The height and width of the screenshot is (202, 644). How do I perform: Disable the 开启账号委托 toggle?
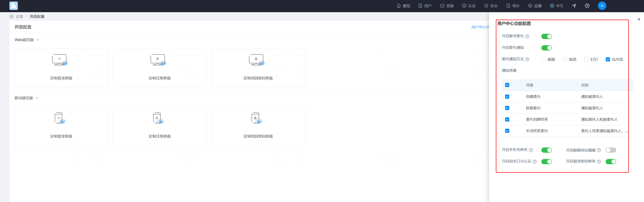546,36
